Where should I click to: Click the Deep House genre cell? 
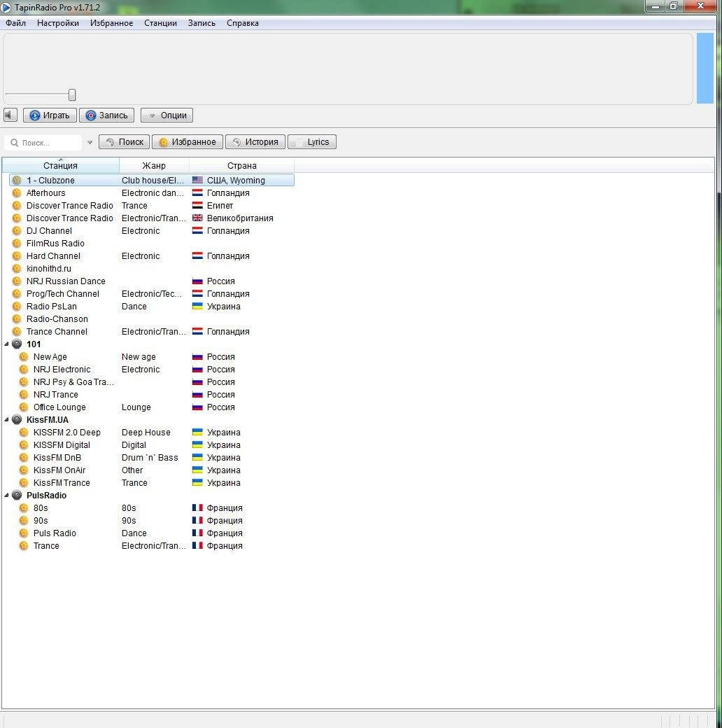tap(146, 433)
